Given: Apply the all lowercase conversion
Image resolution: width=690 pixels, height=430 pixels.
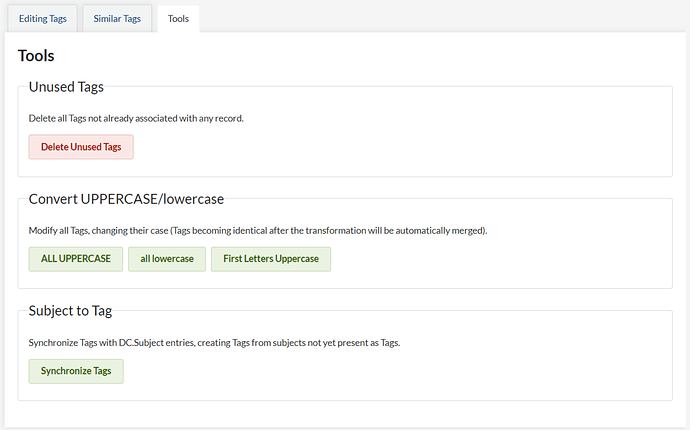Looking at the screenshot, I should [x=167, y=259].
